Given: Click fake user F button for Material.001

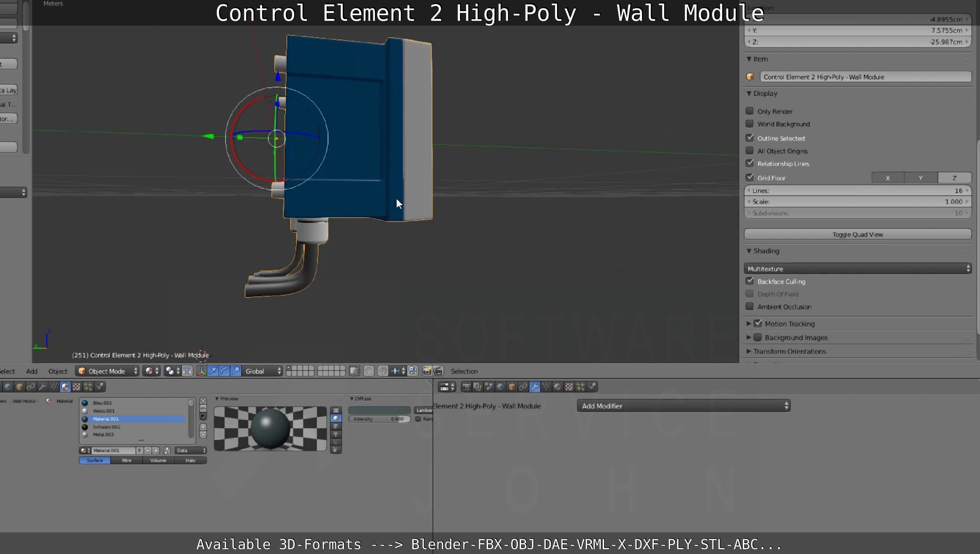Looking at the screenshot, I should (x=140, y=451).
